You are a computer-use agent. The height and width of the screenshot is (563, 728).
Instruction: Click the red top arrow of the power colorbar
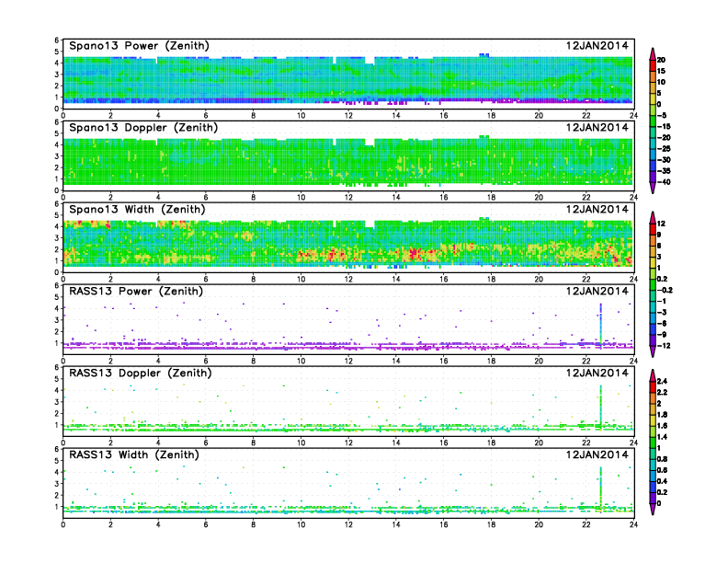(x=653, y=53)
